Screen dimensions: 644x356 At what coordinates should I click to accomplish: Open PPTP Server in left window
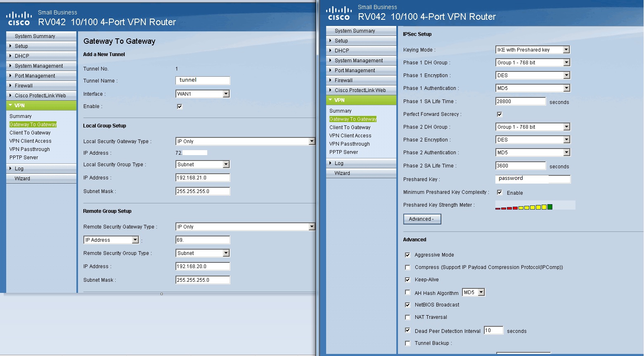(24, 158)
